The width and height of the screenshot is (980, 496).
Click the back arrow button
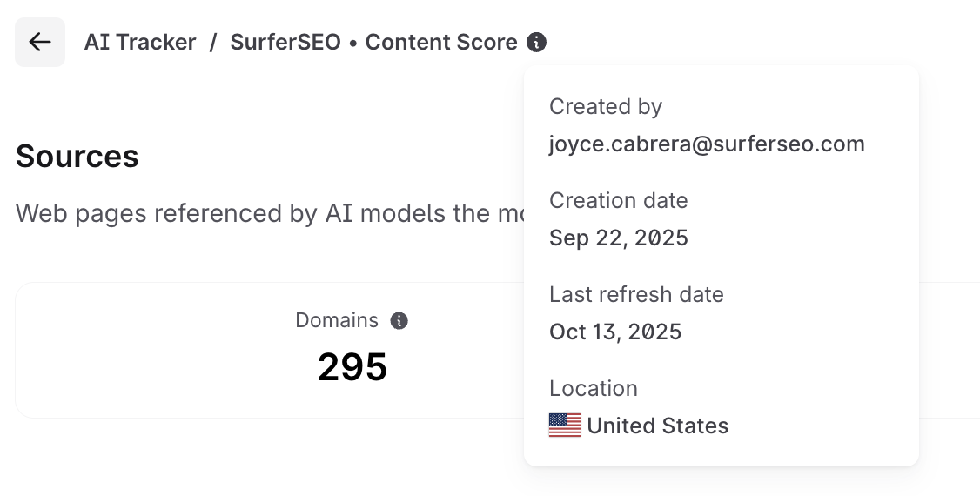pyautogui.click(x=40, y=42)
